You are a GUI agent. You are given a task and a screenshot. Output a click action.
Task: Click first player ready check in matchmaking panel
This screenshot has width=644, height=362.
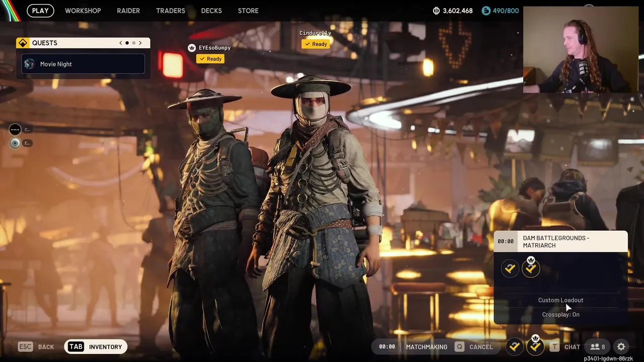tap(510, 268)
